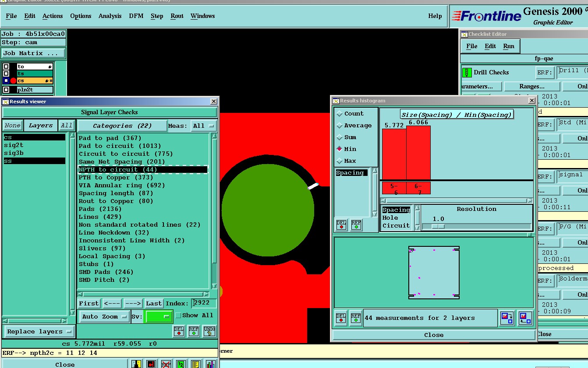The image size is (588, 368).
Task: Click the Index input field
Action: point(204,303)
